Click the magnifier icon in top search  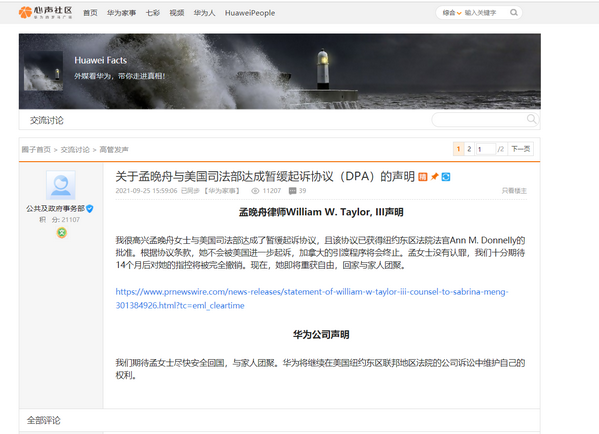pyautogui.click(x=514, y=13)
